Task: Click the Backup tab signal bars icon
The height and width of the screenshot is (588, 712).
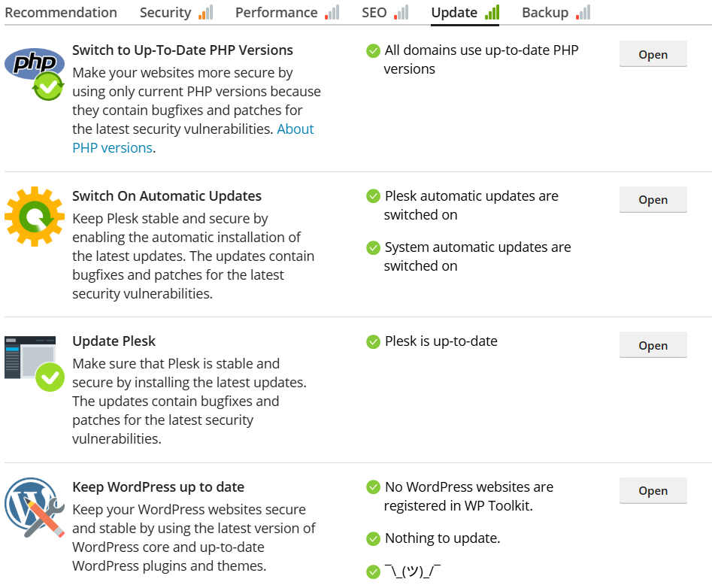Action: coord(583,12)
